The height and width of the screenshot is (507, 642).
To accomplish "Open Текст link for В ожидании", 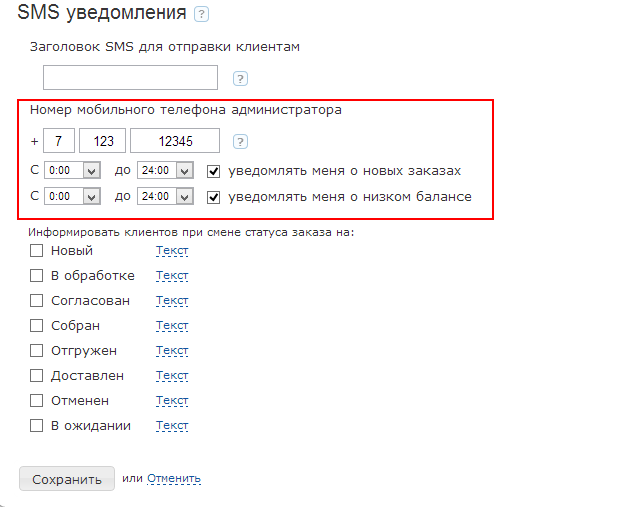I will (x=172, y=426).
